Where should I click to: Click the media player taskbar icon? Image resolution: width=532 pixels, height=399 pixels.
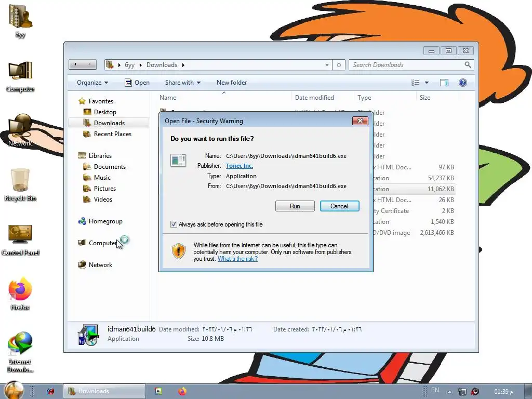coord(158,391)
